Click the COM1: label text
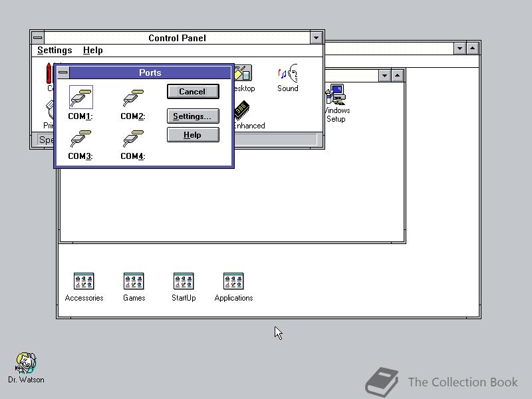Screen dimensions: 532x399 click(80, 116)
